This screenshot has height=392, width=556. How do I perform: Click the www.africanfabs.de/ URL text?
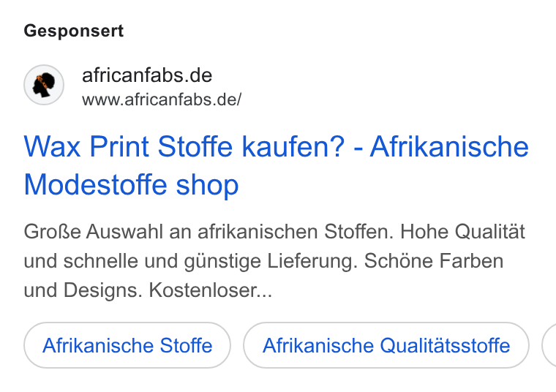(162, 99)
